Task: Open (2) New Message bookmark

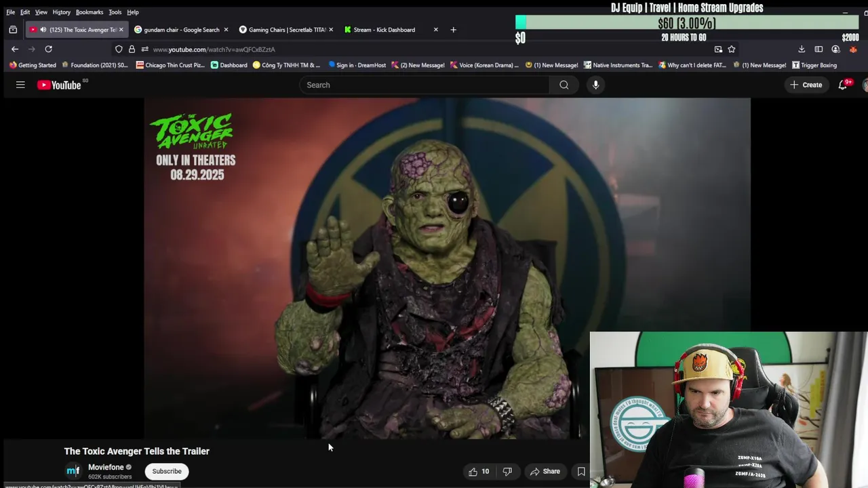Action: (x=418, y=65)
